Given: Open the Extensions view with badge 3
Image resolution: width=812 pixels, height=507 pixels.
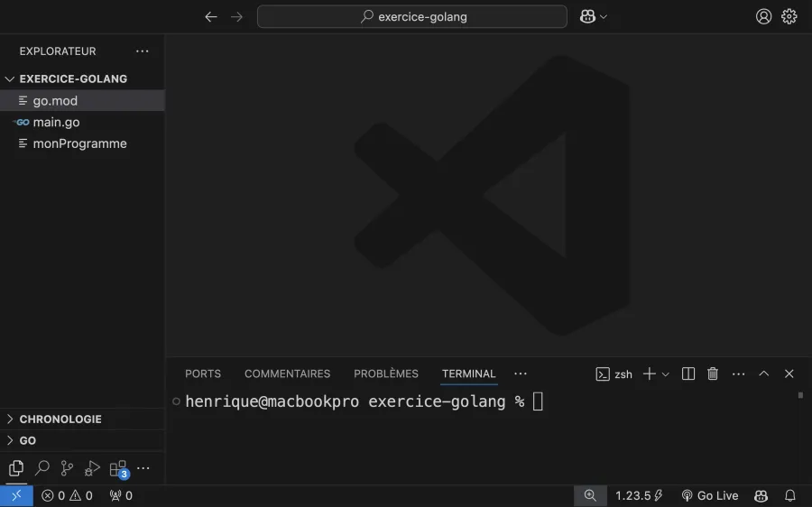Looking at the screenshot, I should (x=118, y=469).
